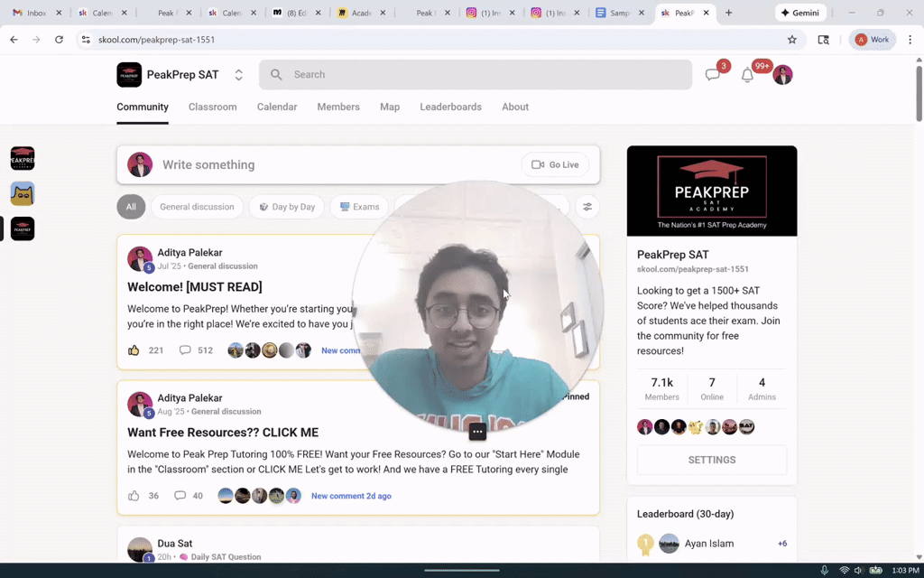
Task: Open the clock showing 1:03 PM
Action: [x=905, y=571]
